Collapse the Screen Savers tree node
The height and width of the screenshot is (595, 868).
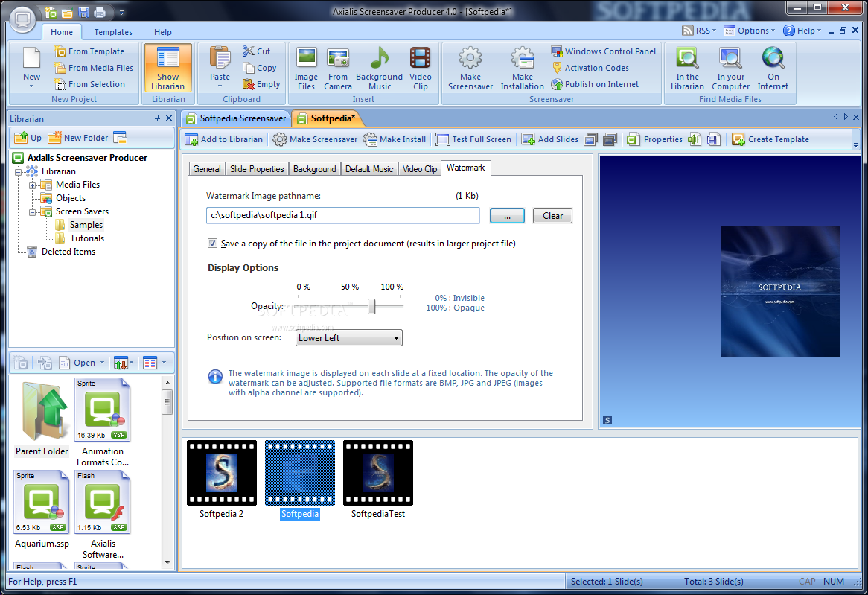(33, 212)
